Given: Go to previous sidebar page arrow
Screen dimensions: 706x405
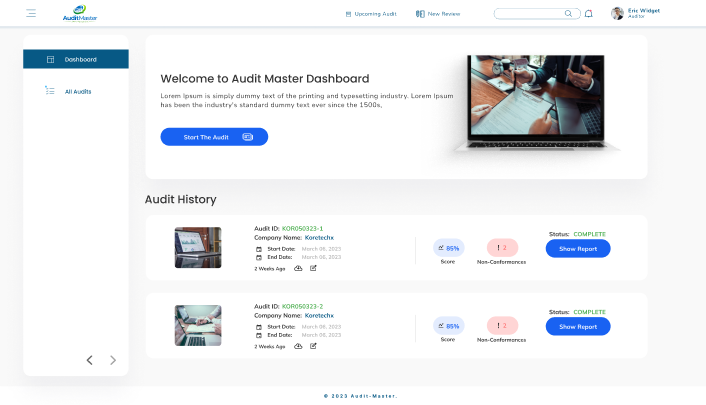Looking at the screenshot, I should tap(89, 360).
